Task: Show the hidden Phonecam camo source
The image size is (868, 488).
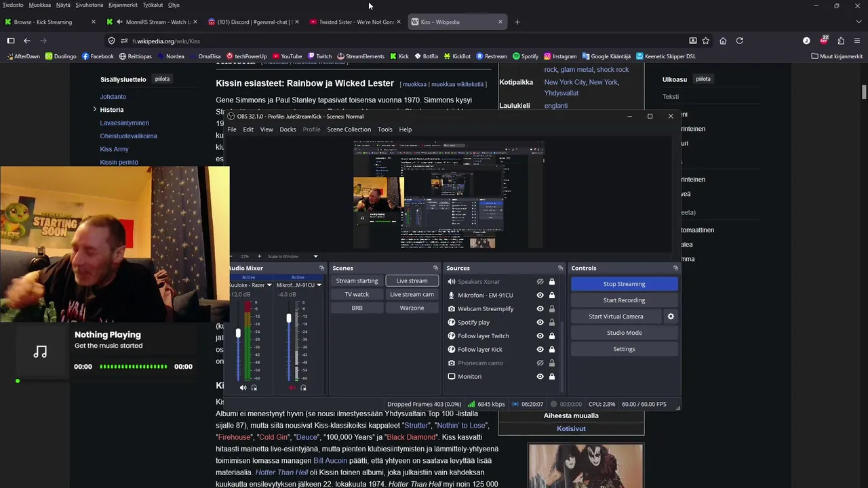Action: click(540, 363)
